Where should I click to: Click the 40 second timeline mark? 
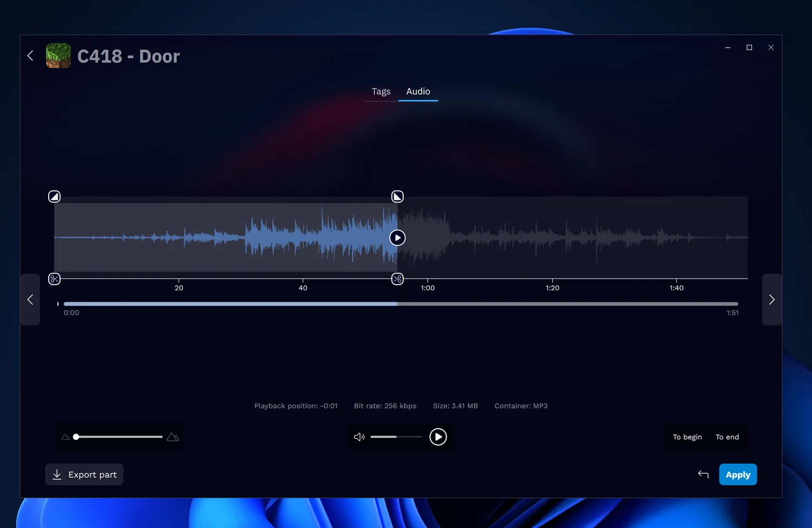point(303,288)
